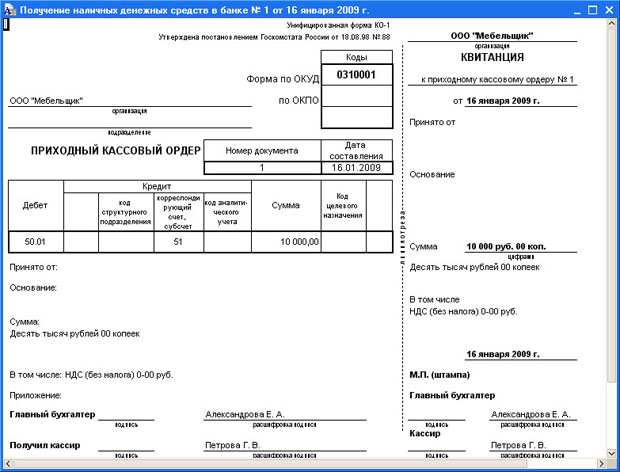Click 'Петрова Г. В.' name in the order
620x472 pixels.
click(x=232, y=445)
